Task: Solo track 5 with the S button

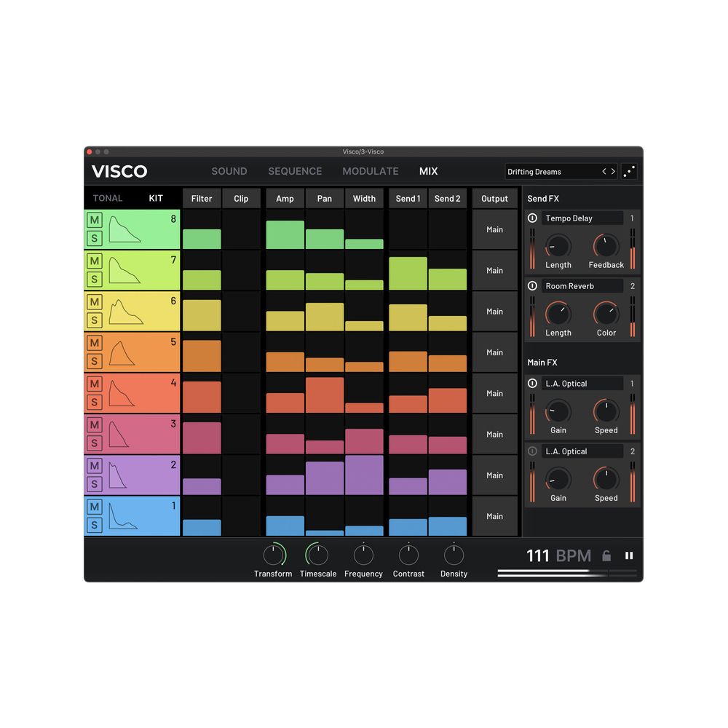Action: pos(95,361)
